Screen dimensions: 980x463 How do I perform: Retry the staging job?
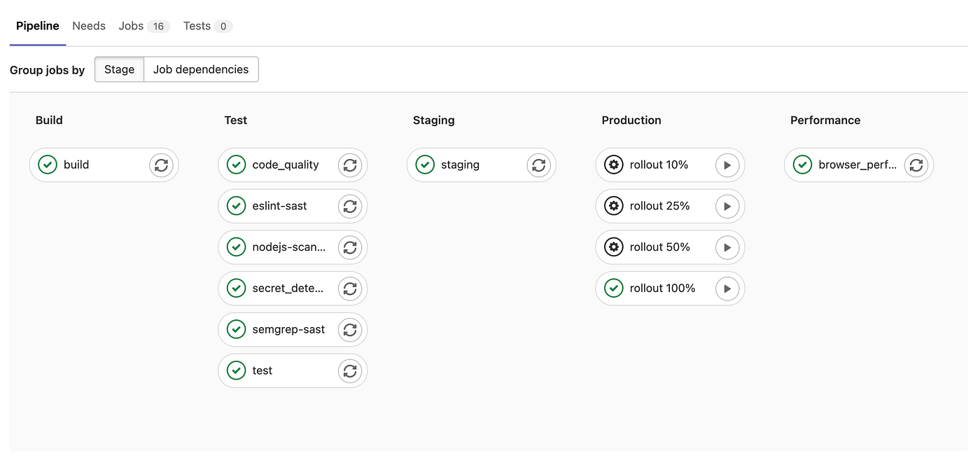tap(538, 165)
